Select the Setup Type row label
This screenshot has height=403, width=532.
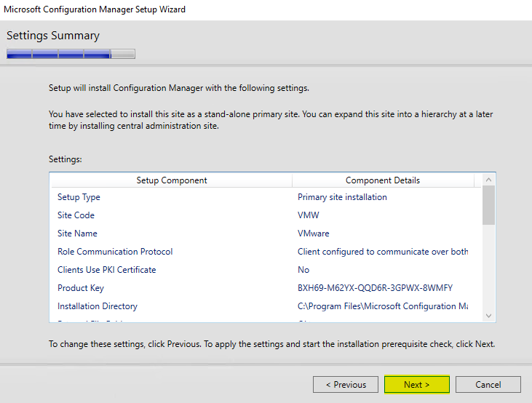coord(79,197)
